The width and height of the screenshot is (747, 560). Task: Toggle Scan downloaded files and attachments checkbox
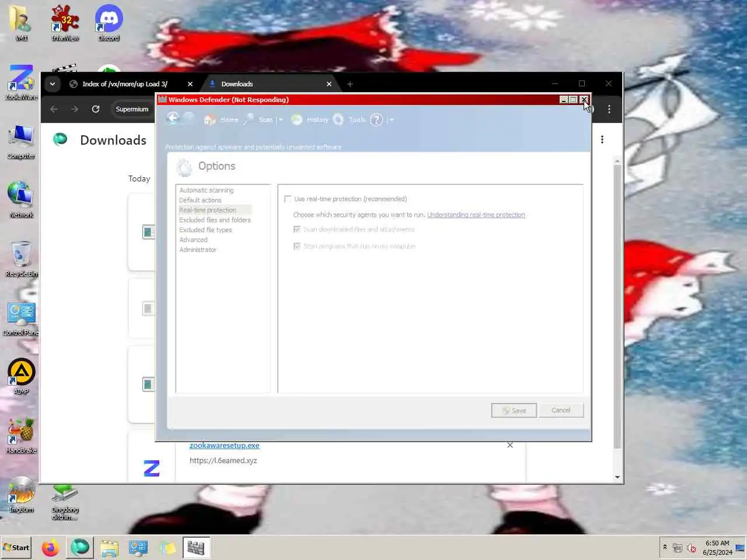coord(296,229)
